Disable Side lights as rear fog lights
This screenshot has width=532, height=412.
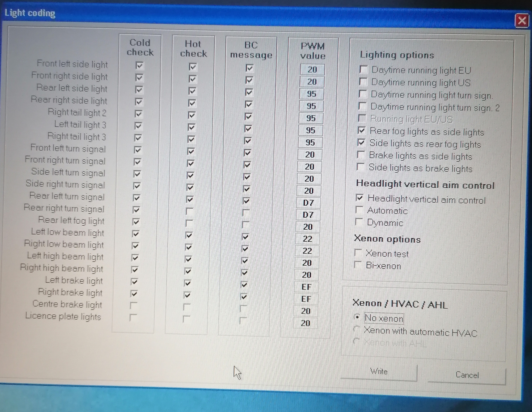click(x=361, y=142)
